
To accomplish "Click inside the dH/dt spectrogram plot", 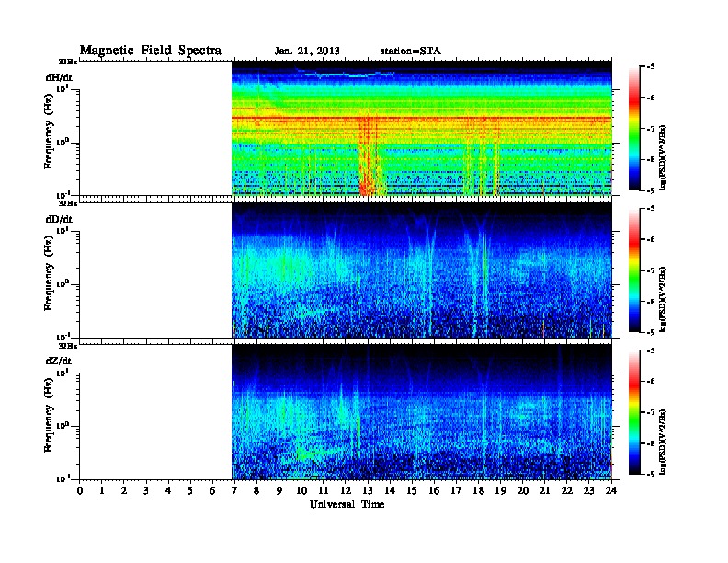I will coord(422,128).
